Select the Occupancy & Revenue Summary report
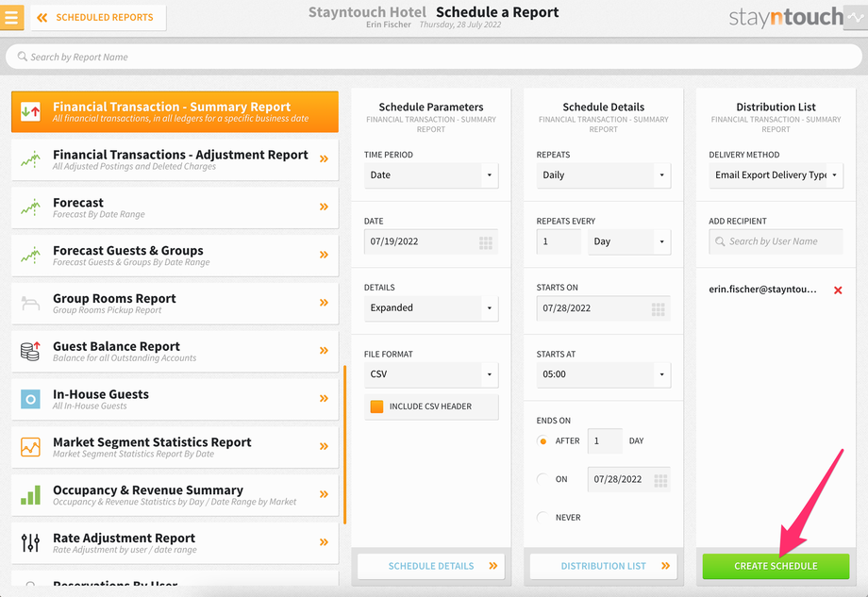Viewport: 868px width, 597px height. [x=175, y=495]
